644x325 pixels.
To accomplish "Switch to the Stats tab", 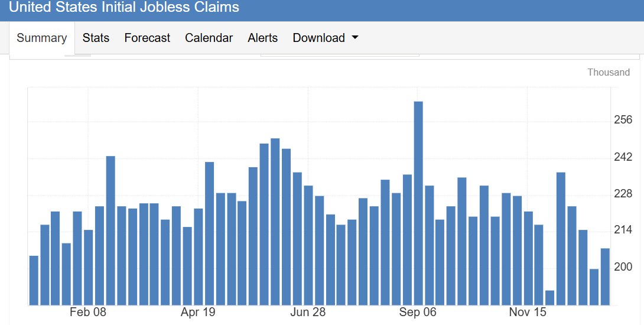I will [x=96, y=38].
